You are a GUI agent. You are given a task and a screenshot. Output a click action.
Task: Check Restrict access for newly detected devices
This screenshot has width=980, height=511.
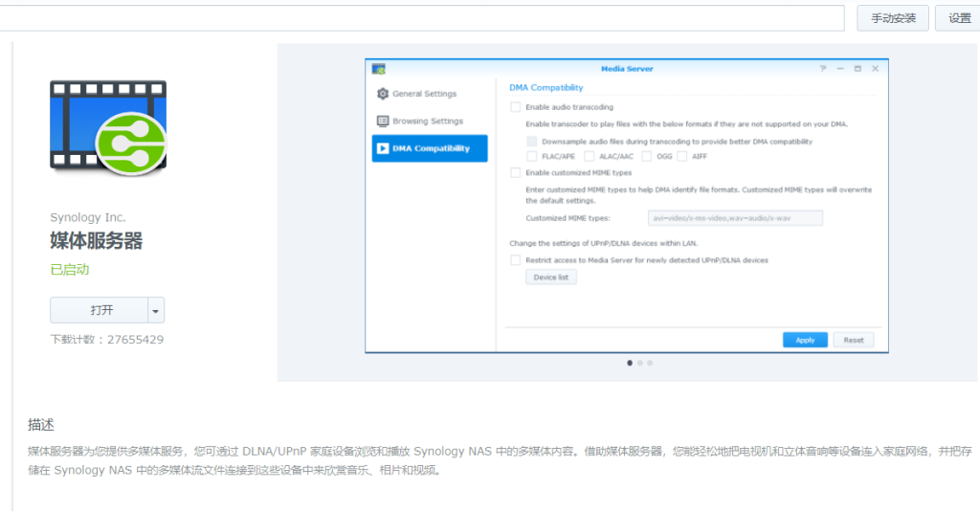(x=516, y=260)
